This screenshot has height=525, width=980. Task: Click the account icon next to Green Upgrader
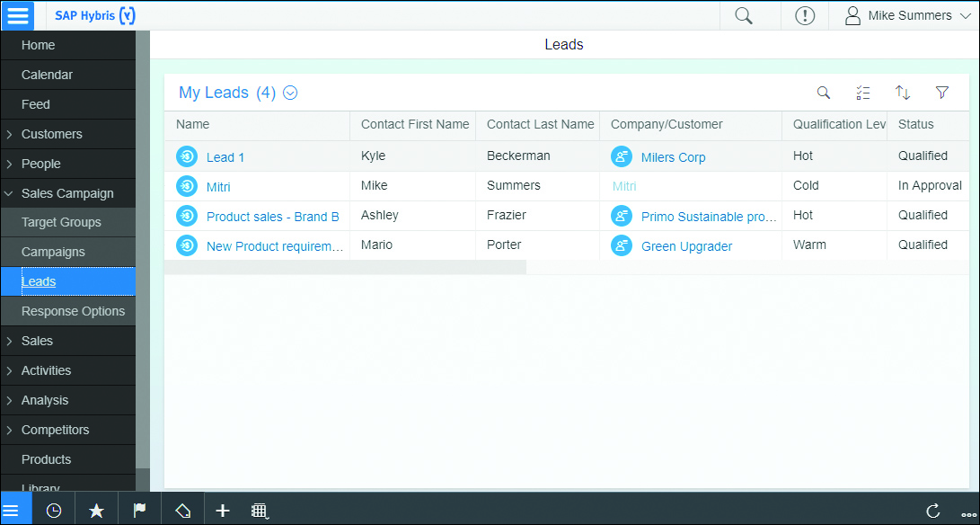click(622, 245)
